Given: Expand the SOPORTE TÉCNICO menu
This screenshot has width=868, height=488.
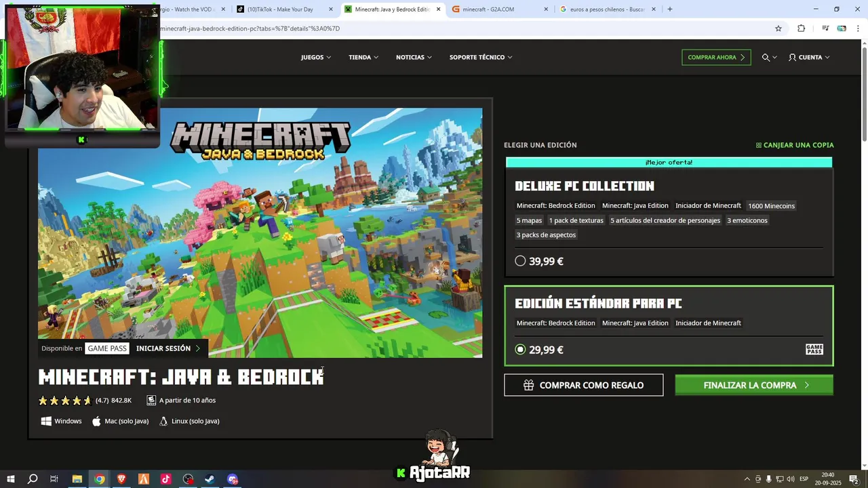Looking at the screenshot, I should point(481,58).
